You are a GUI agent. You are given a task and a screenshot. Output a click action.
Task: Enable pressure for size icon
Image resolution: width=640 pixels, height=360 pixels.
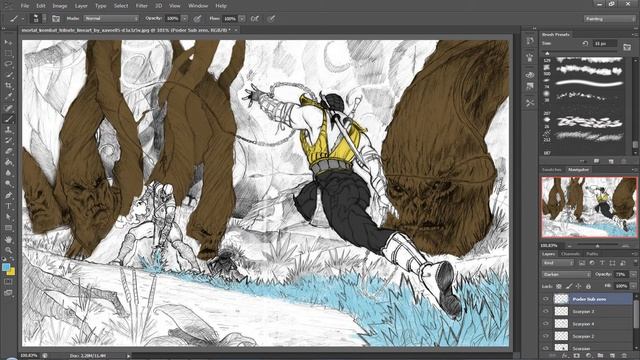271,18
